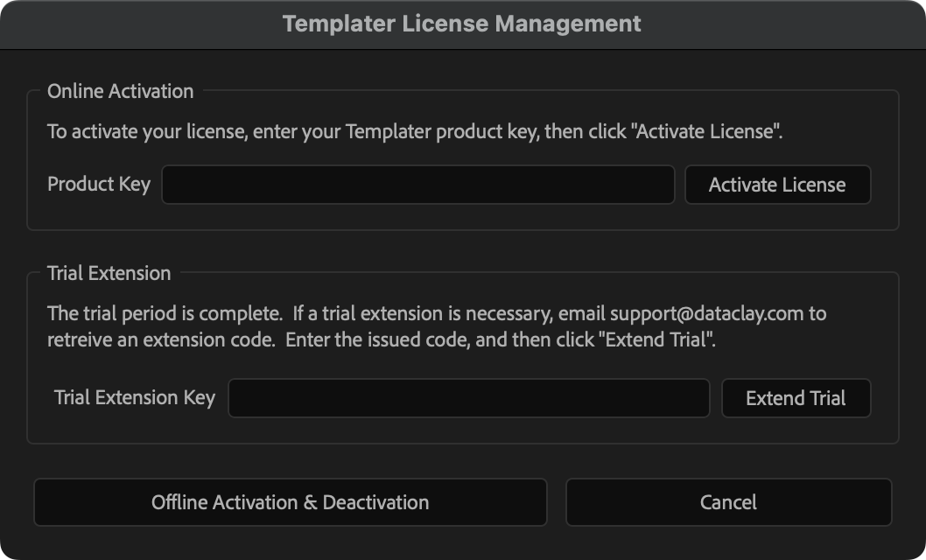This screenshot has height=560, width=926.
Task: Open Offline Activation & Deactivation
Action: click(290, 502)
